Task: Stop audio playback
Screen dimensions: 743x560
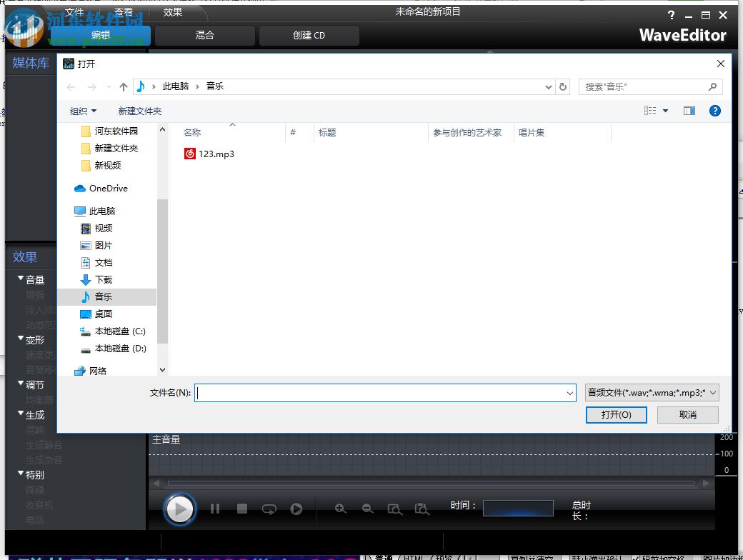Action: (x=242, y=509)
